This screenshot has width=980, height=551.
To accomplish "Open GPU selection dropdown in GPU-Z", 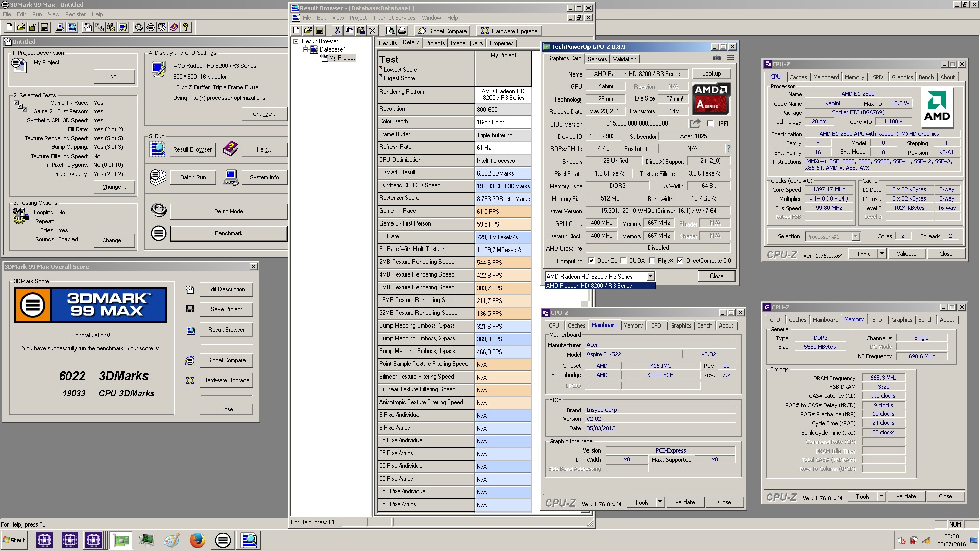I will [650, 276].
